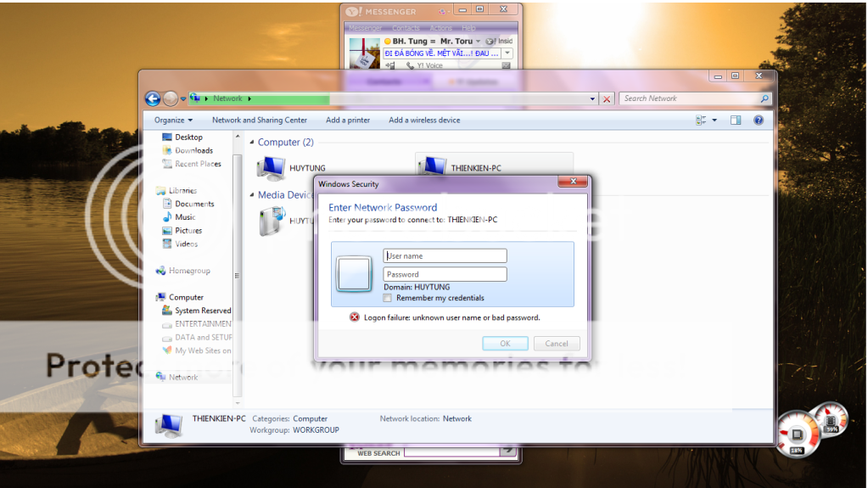Click the navigation pane scrollbar
This screenshot has height=488, width=868.
[238, 275]
